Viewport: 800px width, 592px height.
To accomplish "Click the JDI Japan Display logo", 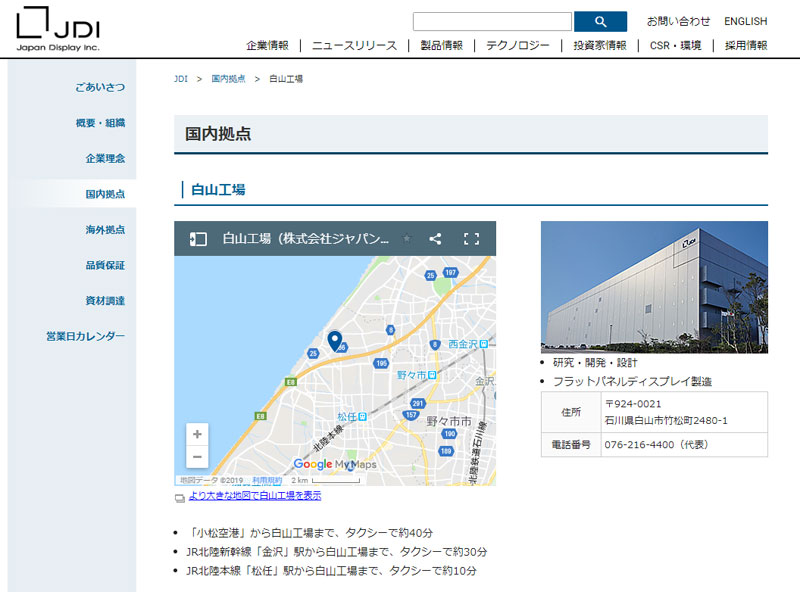I will (58, 28).
